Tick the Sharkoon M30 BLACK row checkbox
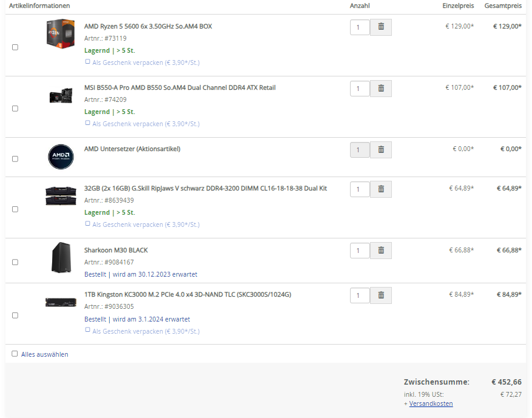532x418 pixels. (15, 262)
